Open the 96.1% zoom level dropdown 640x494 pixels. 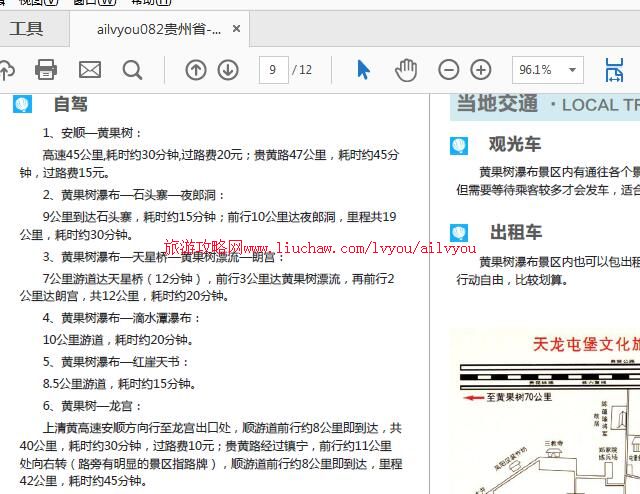tap(547, 70)
